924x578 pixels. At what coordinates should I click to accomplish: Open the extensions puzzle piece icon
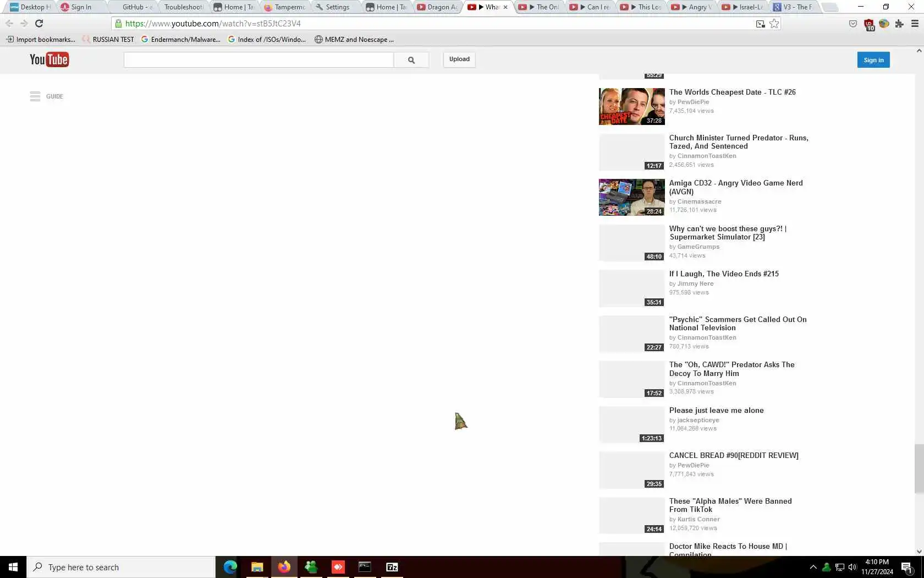(x=899, y=24)
